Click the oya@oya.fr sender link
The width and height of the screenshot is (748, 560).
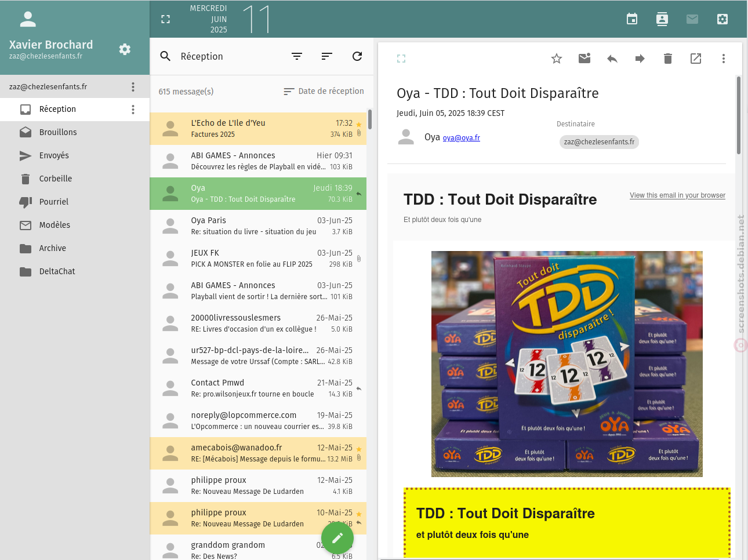coord(461,138)
